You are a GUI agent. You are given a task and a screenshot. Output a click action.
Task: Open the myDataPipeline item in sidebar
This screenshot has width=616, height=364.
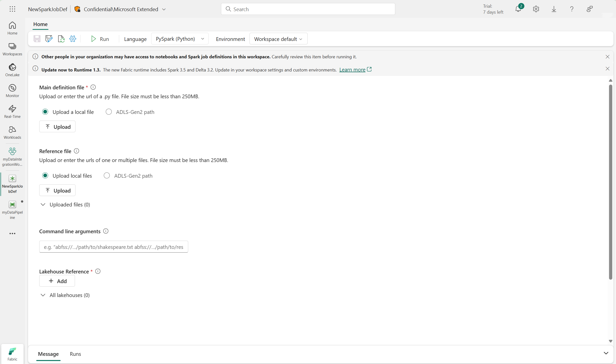pyautogui.click(x=12, y=210)
